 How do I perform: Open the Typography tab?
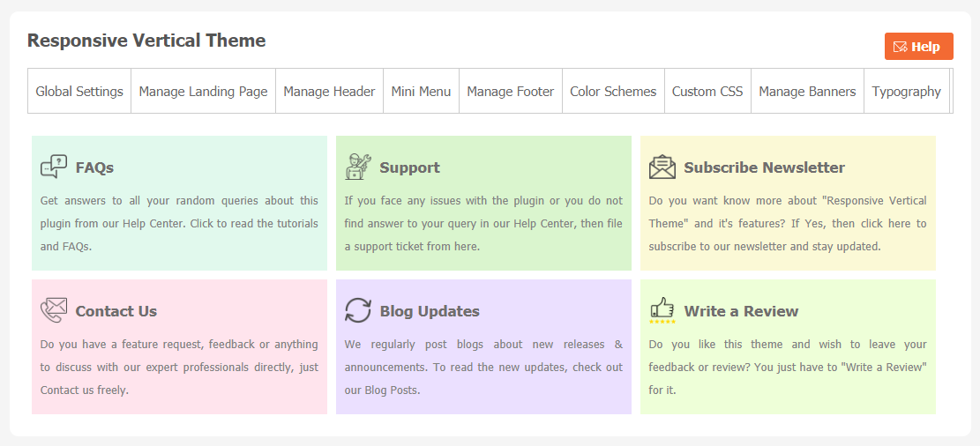point(906,91)
